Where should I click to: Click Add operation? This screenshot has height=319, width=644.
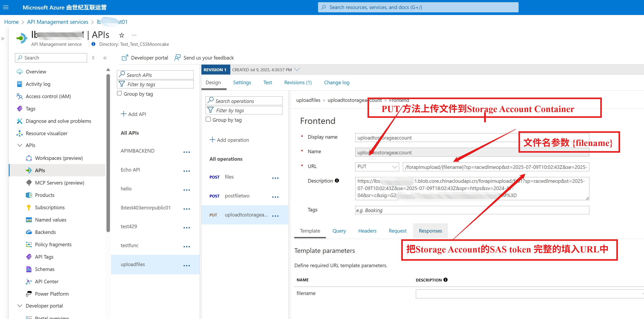[x=229, y=140]
